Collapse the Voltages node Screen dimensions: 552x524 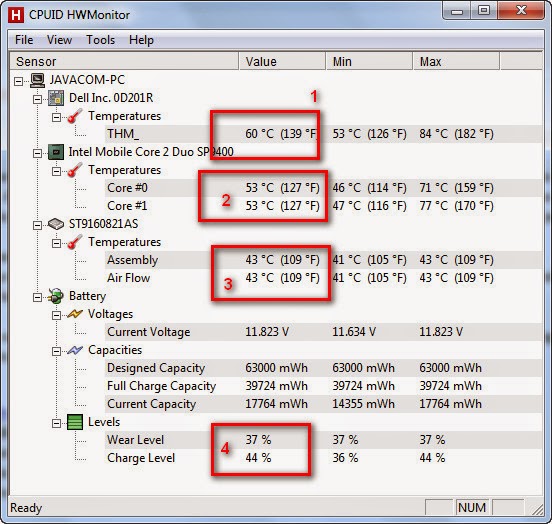coord(56,315)
